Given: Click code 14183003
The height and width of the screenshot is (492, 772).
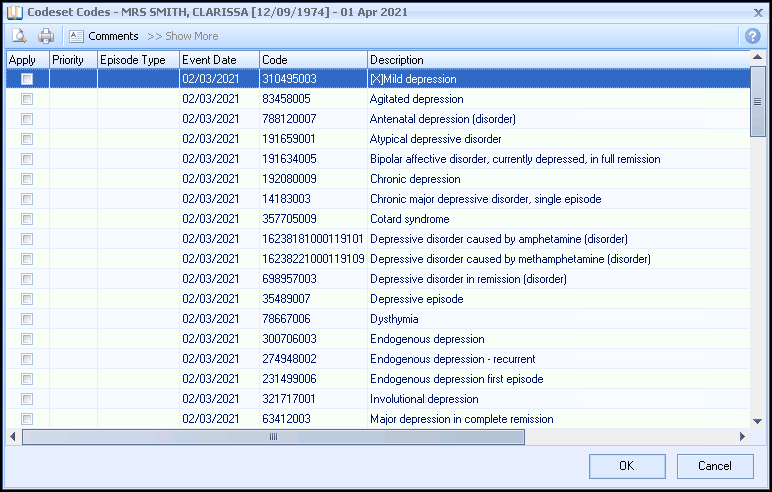Looking at the screenshot, I should [x=286, y=199].
